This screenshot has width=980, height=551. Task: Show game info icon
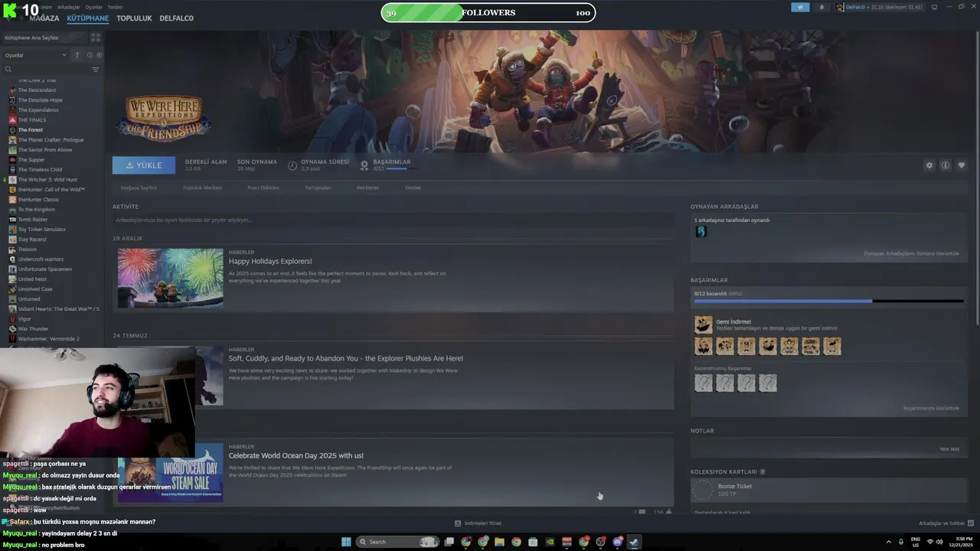[x=946, y=165]
